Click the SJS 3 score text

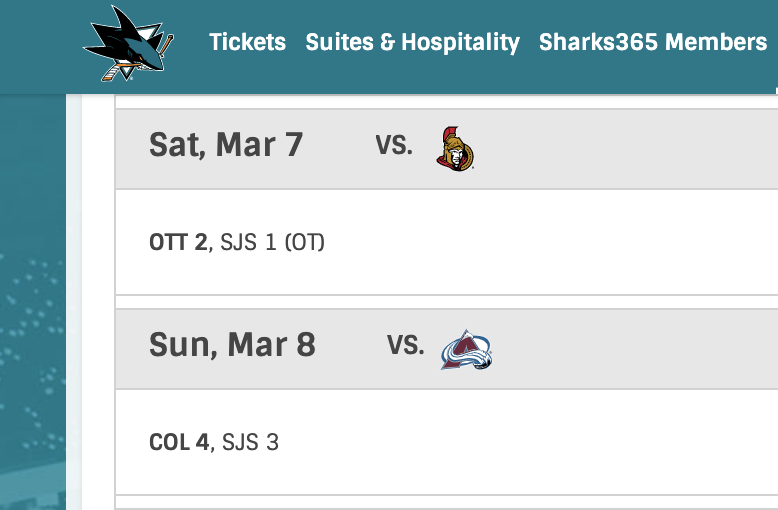click(x=251, y=442)
